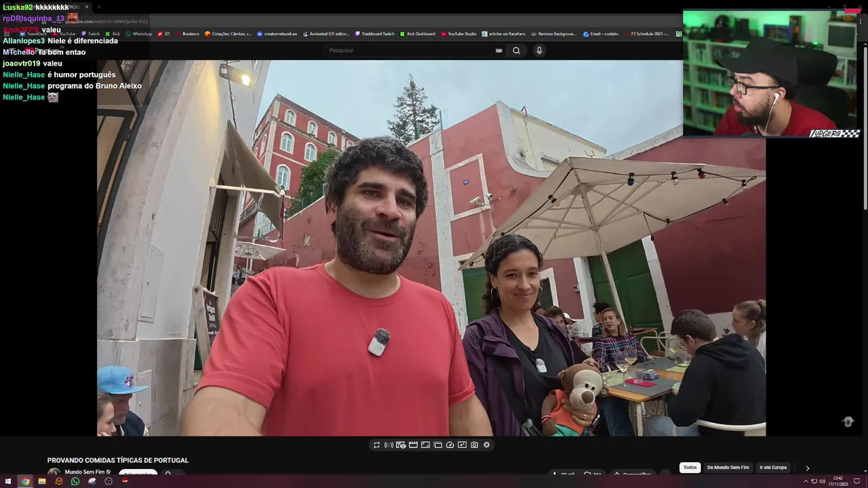Open OBS Studio from the taskbar
The image size is (868, 488).
[108, 481]
